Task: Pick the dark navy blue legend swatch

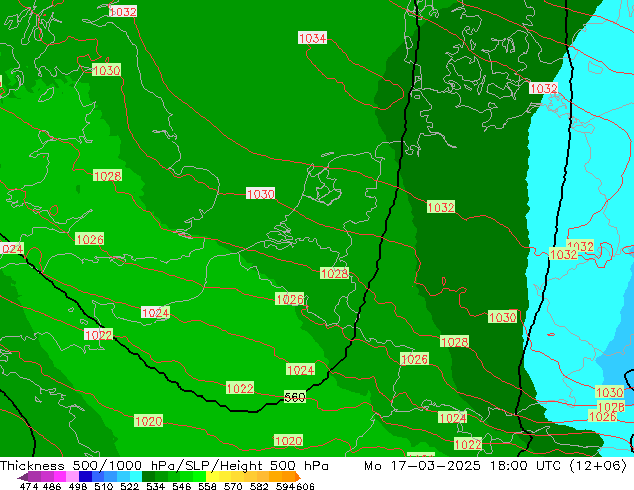Action: coord(85,477)
